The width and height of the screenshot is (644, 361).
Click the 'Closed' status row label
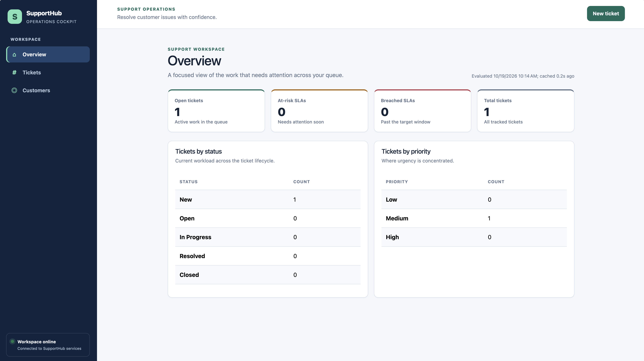point(189,275)
